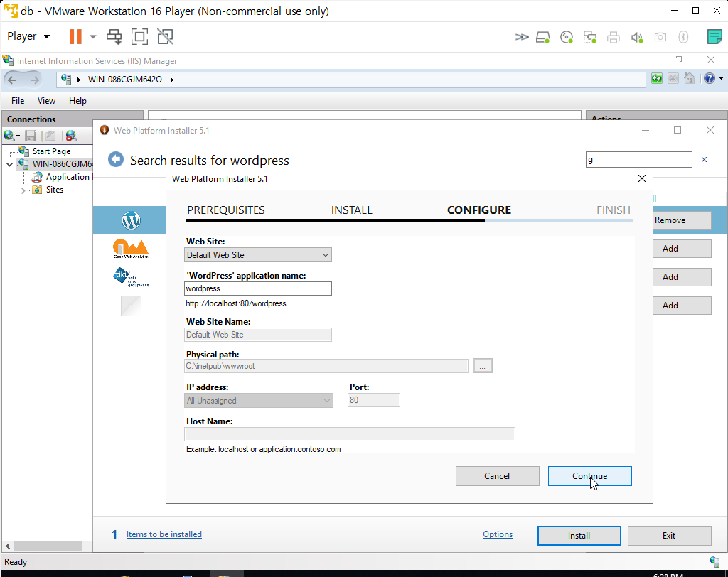The image size is (728, 577).
Task: Click the VMware network adapter icon
Action: [589, 37]
